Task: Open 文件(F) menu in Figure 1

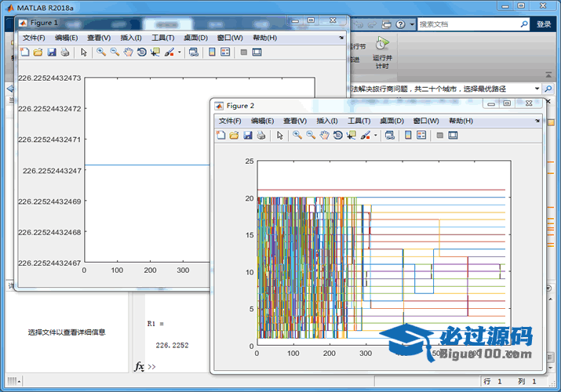Action: coord(34,38)
